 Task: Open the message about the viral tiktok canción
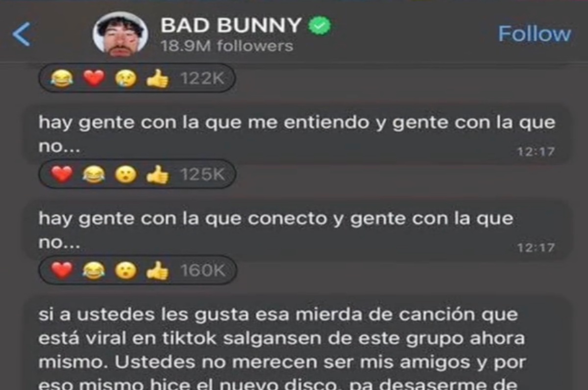tap(297, 343)
